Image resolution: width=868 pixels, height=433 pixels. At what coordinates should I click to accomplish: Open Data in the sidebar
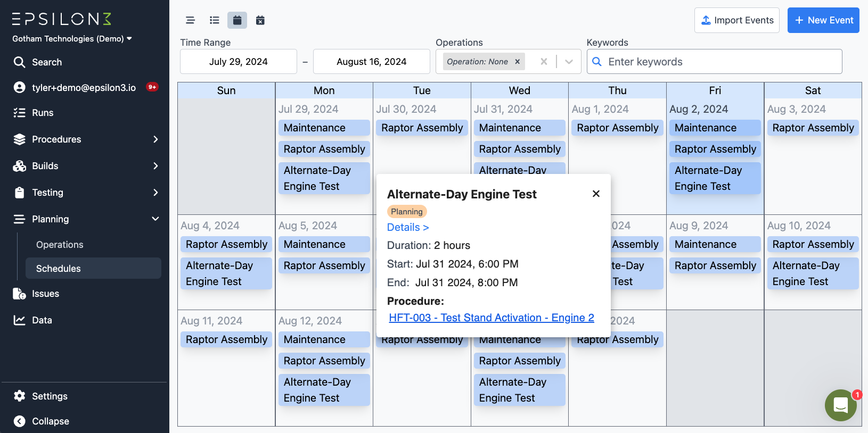click(x=42, y=320)
